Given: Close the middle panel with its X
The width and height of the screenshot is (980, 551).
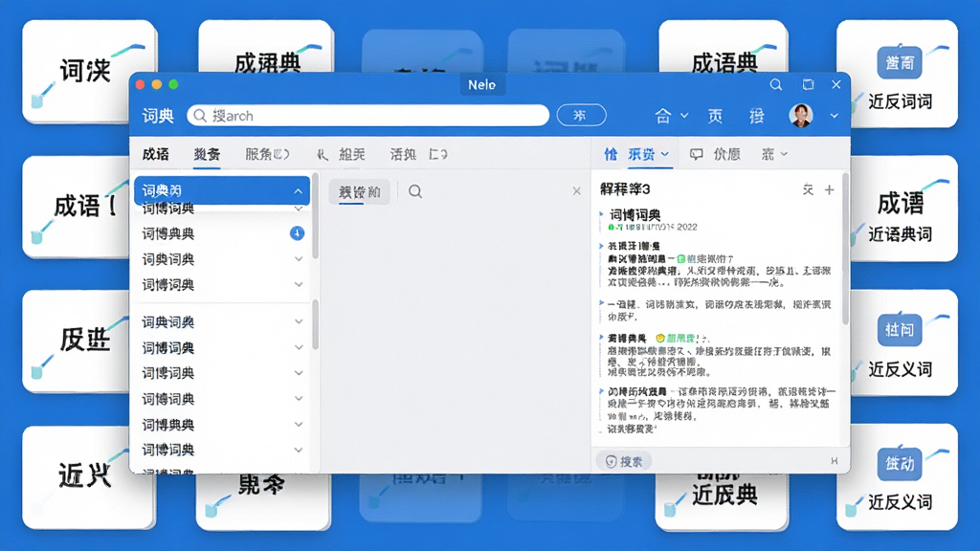Looking at the screenshot, I should [x=576, y=191].
